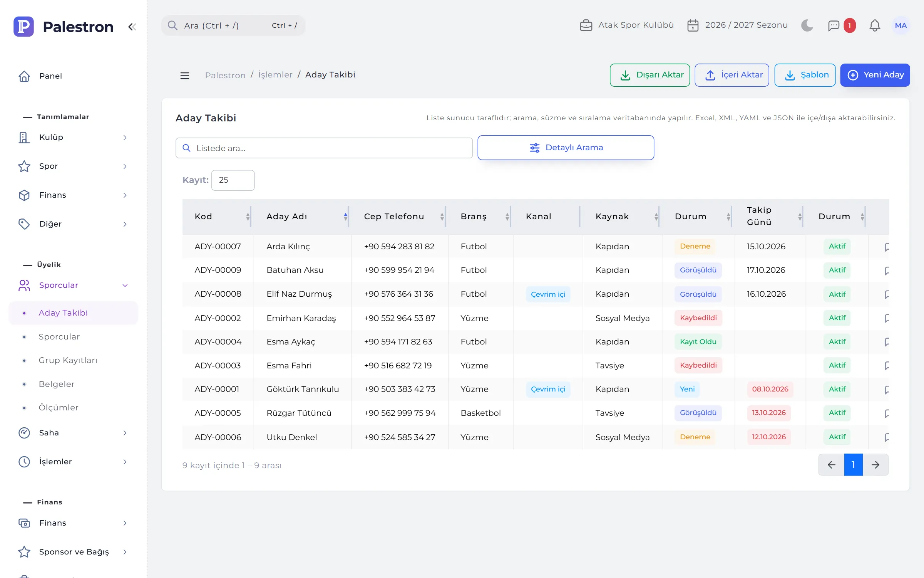Image resolution: width=924 pixels, height=578 pixels.
Task: Click the hamburger menu icon beside breadcrumb
Action: [x=185, y=75]
